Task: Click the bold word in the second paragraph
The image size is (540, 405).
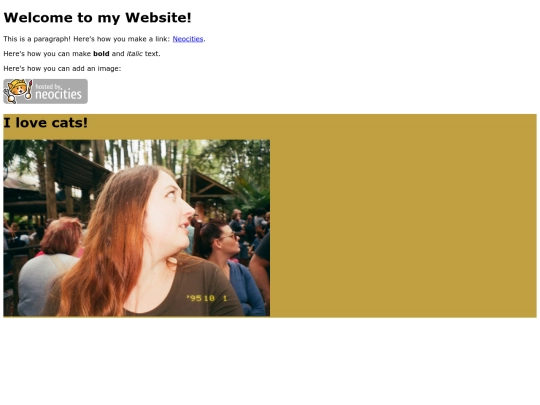Action: point(101,54)
